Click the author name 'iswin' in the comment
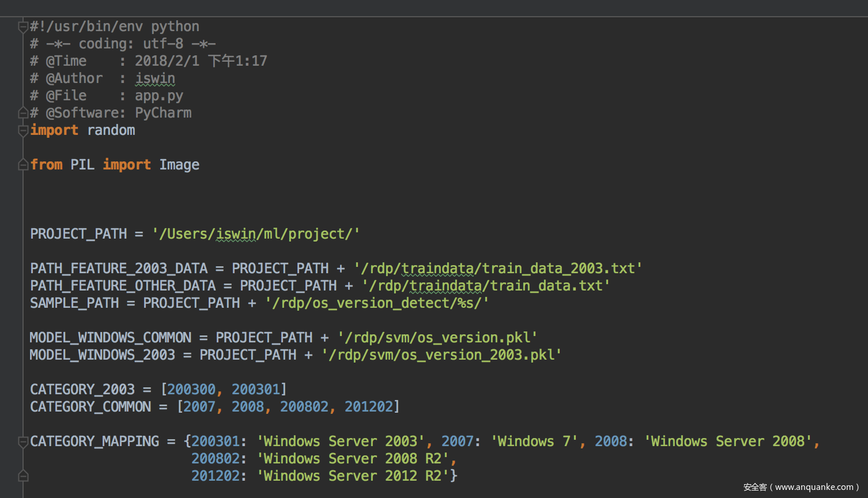Viewport: 868px width, 498px height. [155, 78]
